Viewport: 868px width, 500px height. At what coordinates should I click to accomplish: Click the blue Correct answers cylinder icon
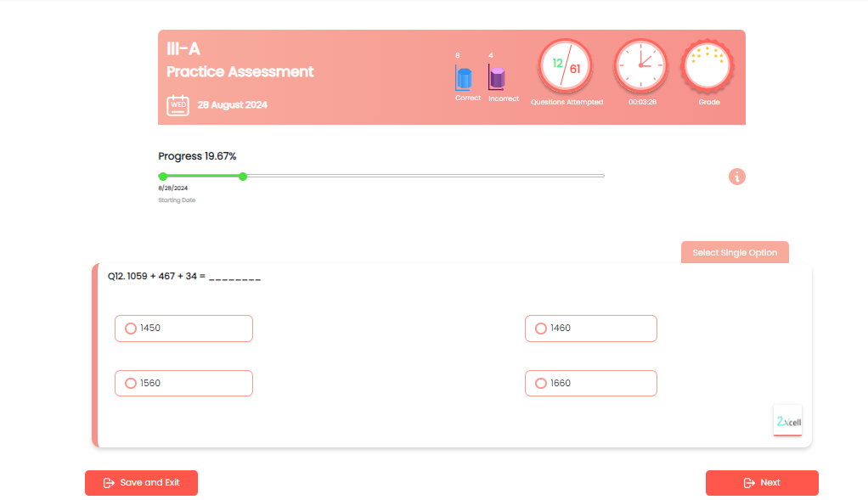coord(464,79)
